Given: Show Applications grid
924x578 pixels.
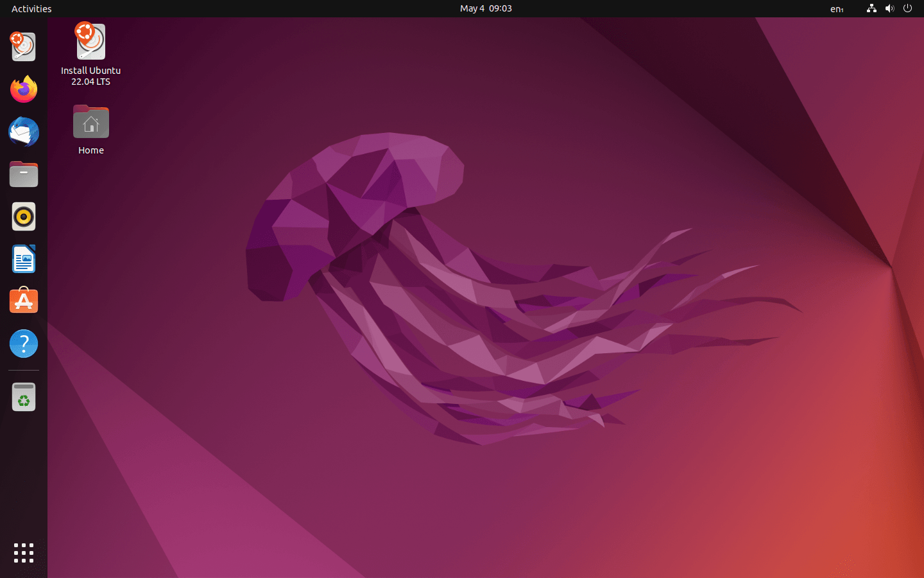Looking at the screenshot, I should pyautogui.click(x=24, y=553).
